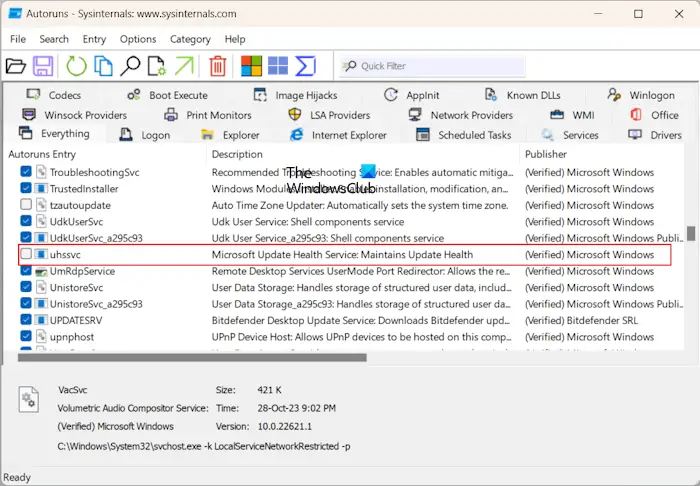The height and width of the screenshot is (486, 700).
Task: Switch to the Explorer tab
Action: [230, 135]
